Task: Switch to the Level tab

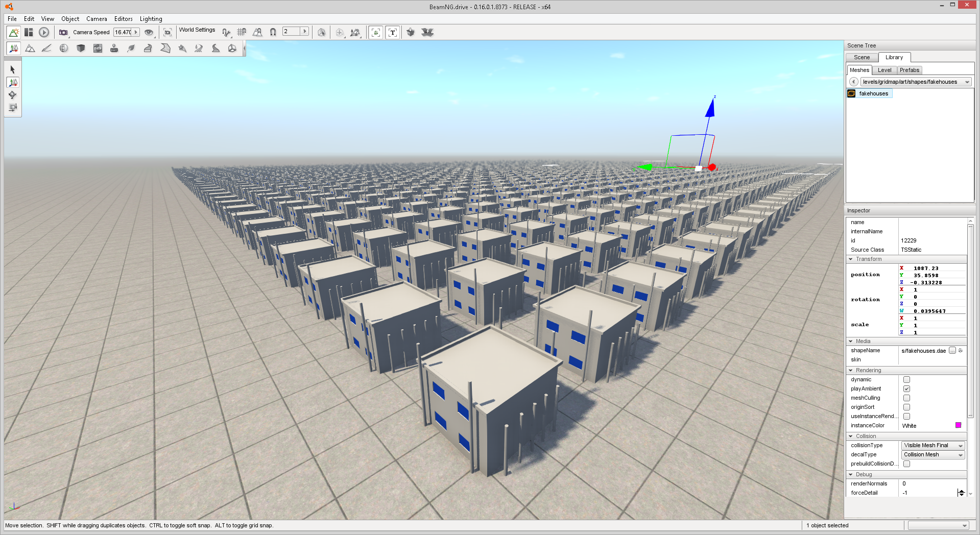Action: click(x=885, y=70)
